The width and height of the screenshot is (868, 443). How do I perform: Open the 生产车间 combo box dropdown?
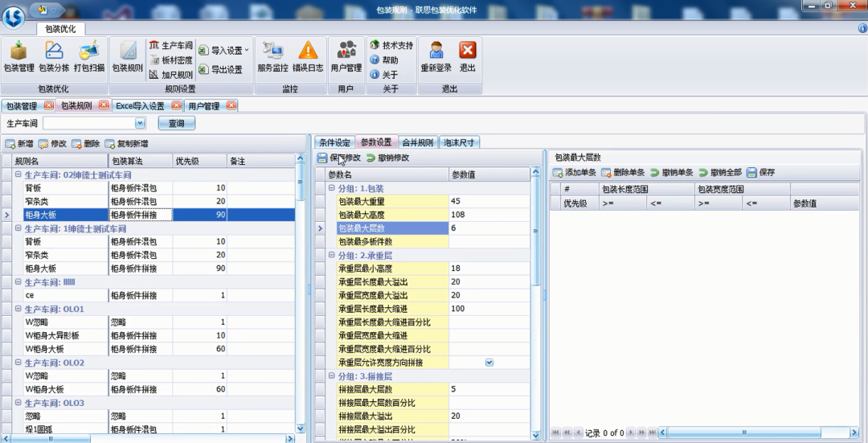pos(140,124)
